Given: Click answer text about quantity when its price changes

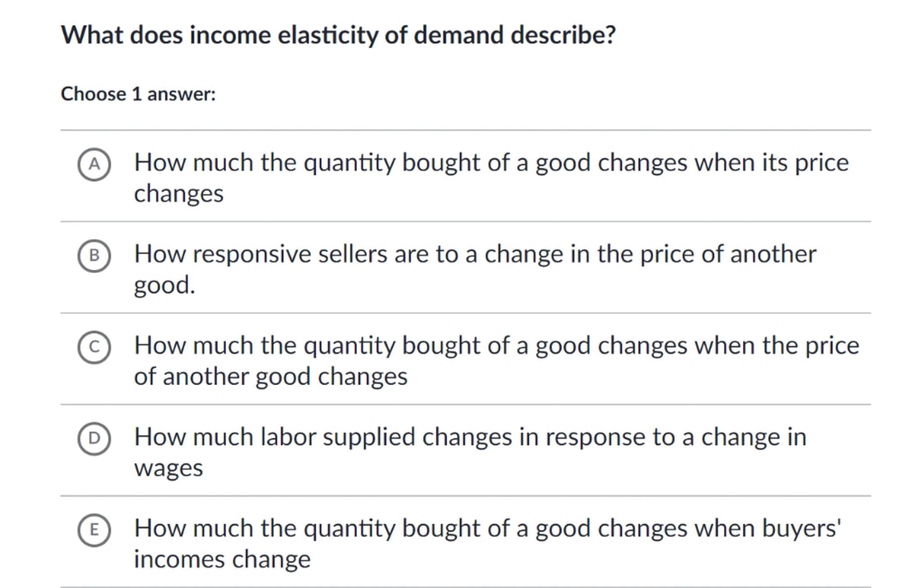Looking at the screenshot, I should 491,162.
